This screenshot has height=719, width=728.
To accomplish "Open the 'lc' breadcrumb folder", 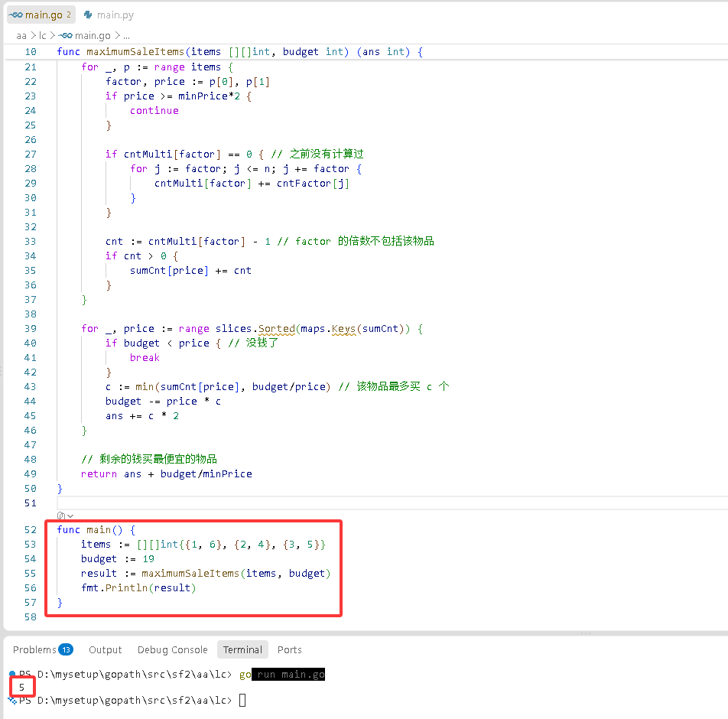I will [43, 36].
